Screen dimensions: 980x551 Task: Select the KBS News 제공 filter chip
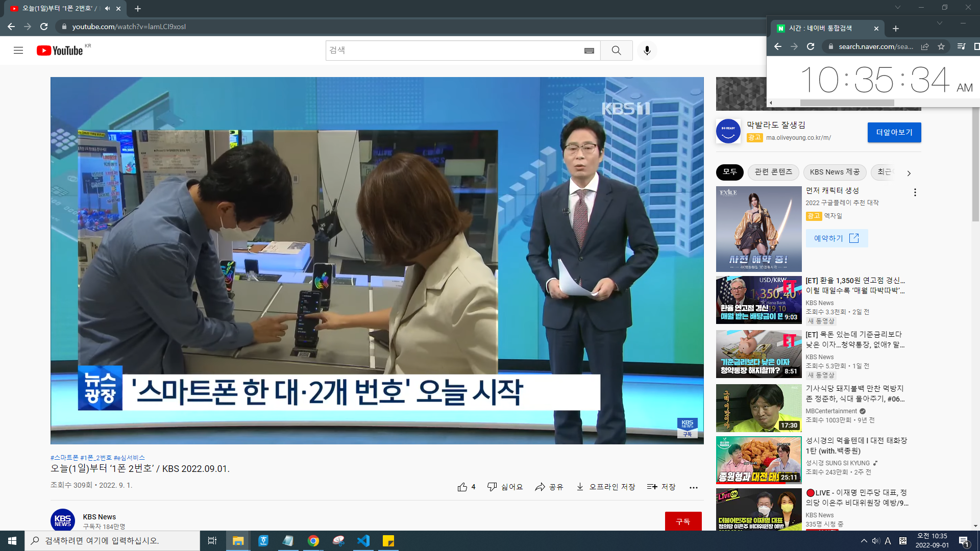[835, 172]
